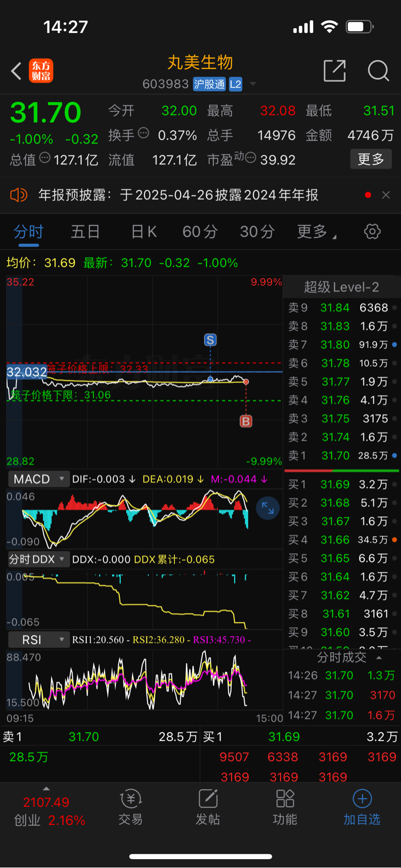
Task: Tap the 32.032 price label on chart
Action: 27,372
